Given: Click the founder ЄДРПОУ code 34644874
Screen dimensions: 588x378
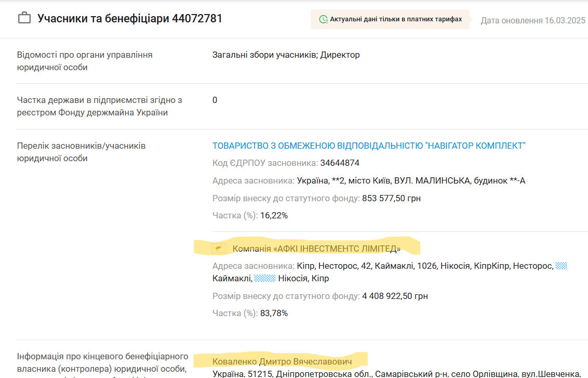Looking at the screenshot, I should click(x=340, y=163).
